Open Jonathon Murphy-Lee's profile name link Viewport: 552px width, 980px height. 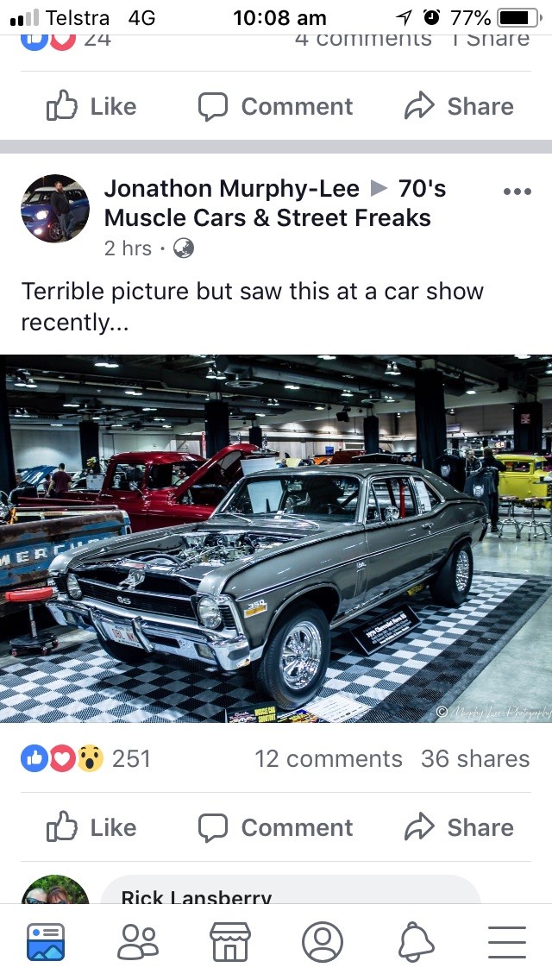tap(232, 188)
